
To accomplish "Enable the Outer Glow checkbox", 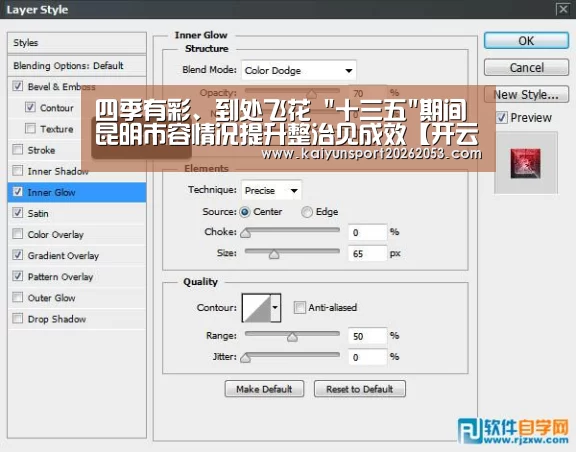I will pyautogui.click(x=18, y=297).
